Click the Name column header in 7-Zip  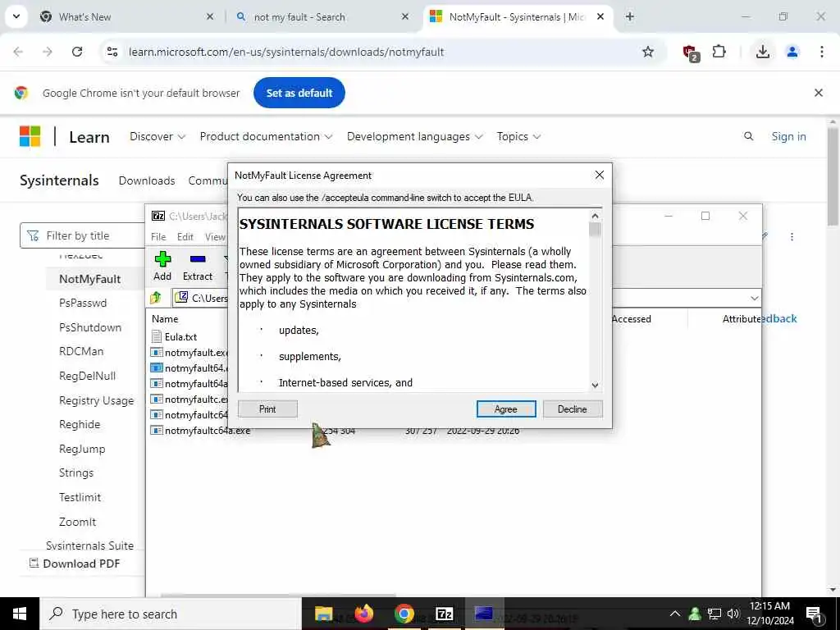165,319
